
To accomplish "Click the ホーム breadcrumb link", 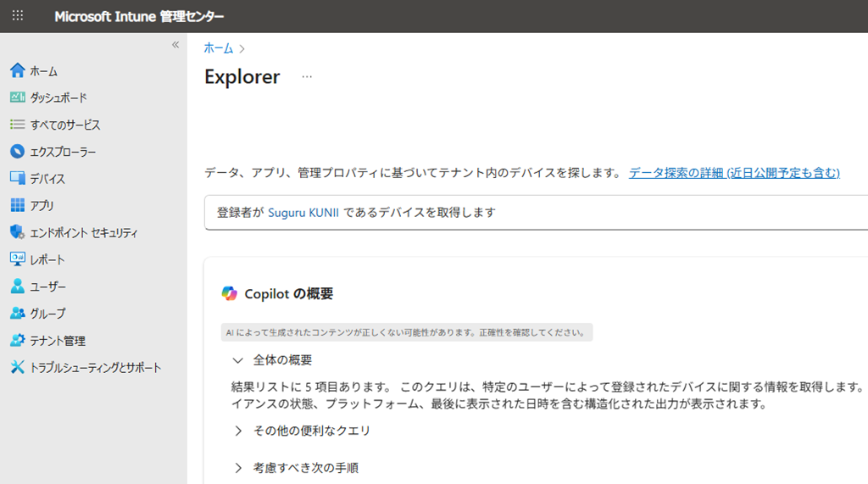I will click(x=219, y=48).
